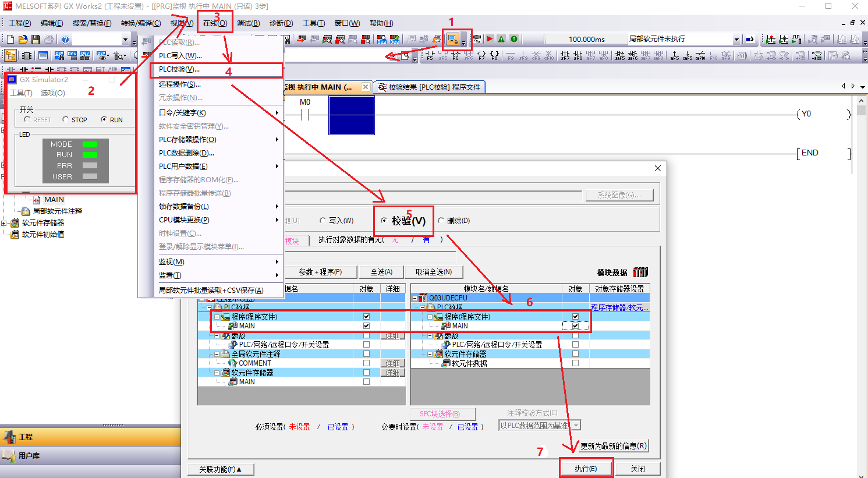Check the COMMENT target checkbox
Viewport: 868px width, 478px height.
(366, 363)
